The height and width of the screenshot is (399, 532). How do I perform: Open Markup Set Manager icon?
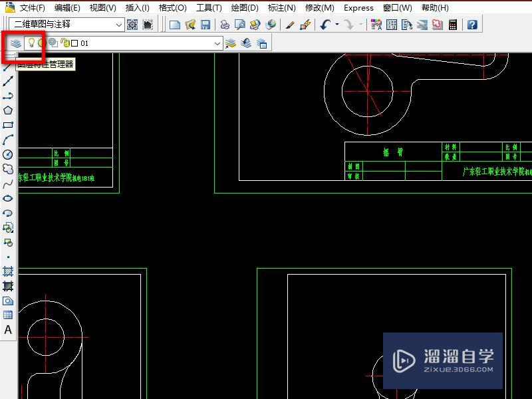point(438,25)
